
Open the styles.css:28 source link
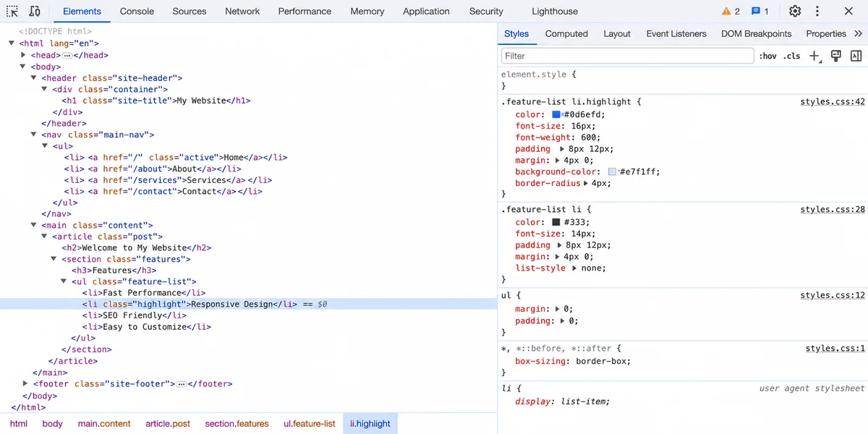(x=833, y=210)
